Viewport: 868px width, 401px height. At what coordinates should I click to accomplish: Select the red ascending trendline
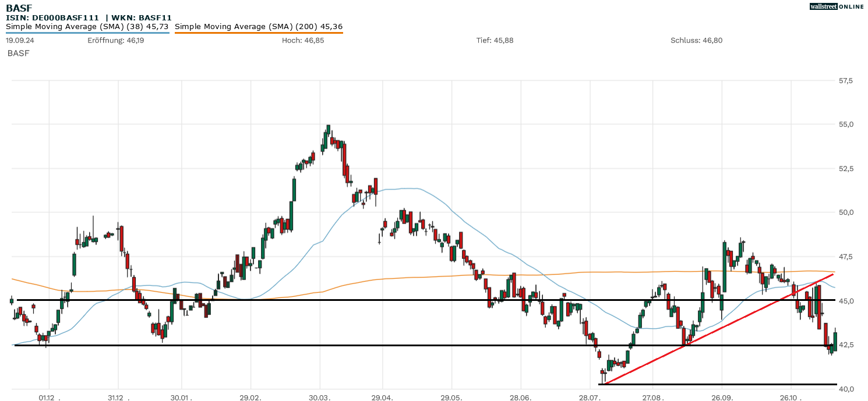(728, 326)
